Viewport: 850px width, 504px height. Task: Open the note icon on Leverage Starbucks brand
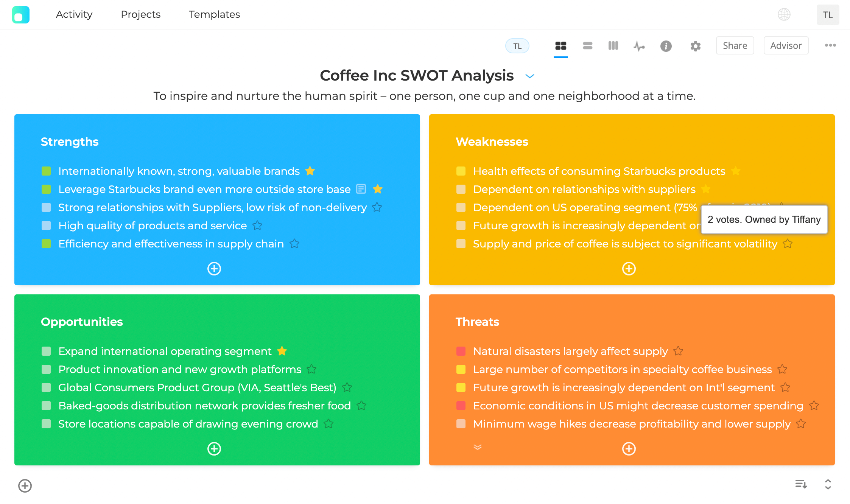tap(361, 189)
